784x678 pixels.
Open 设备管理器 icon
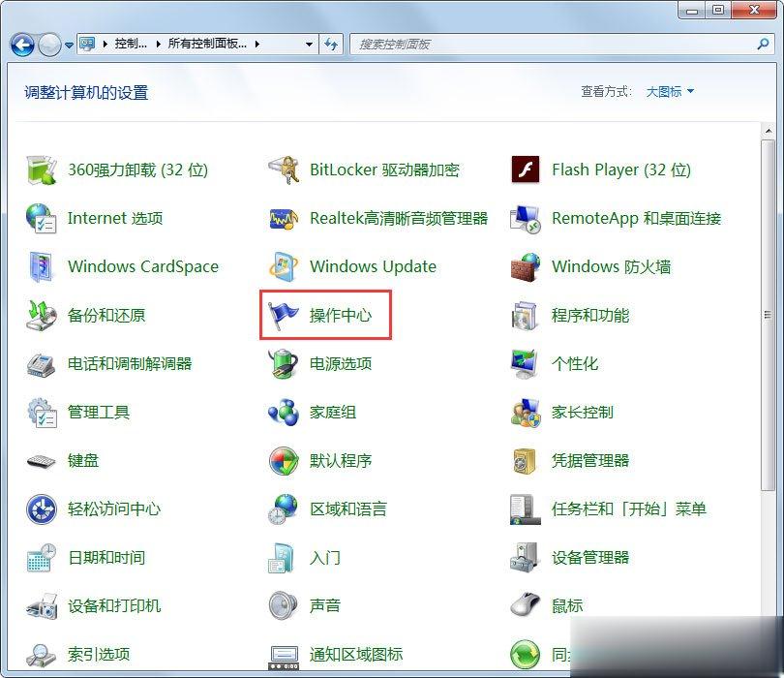pos(526,557)
